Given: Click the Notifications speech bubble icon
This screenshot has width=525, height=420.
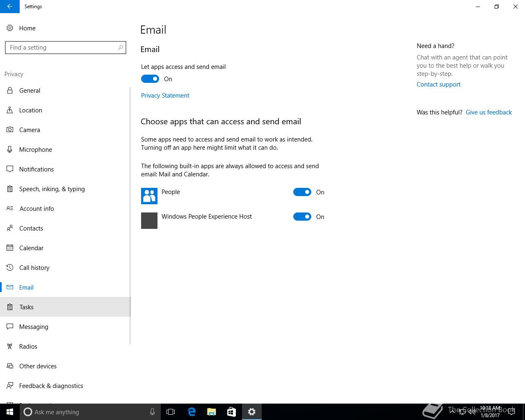Looking at the screenshot, I should pos(10,169).
